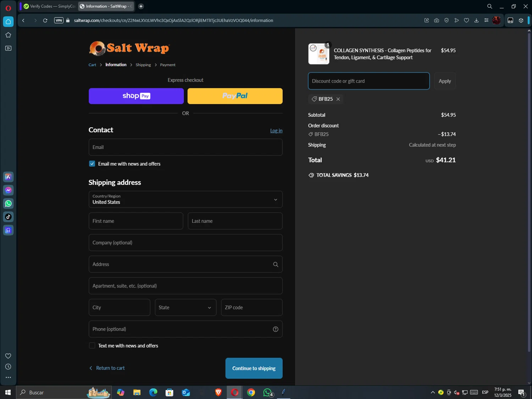Viewport: 532px width, 399px height.
Task: Open the State dropdown
Action: point(185,308)
